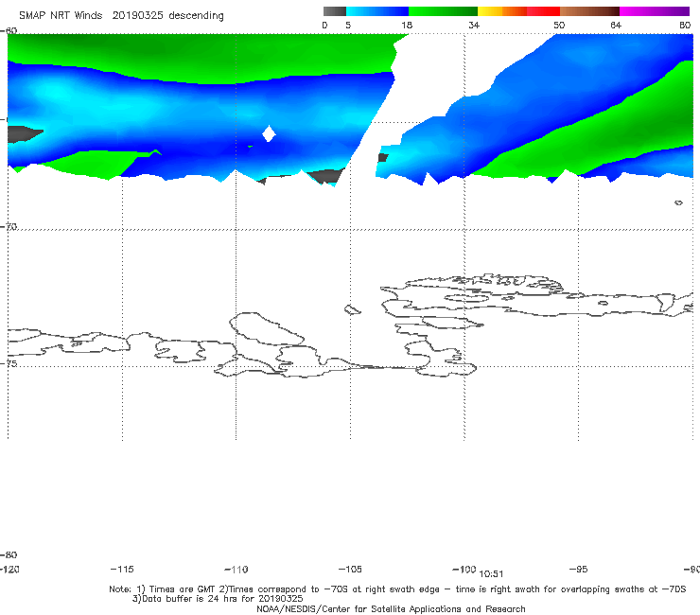Click the 'Times are GMT' note line

click(x=397, y=589)
